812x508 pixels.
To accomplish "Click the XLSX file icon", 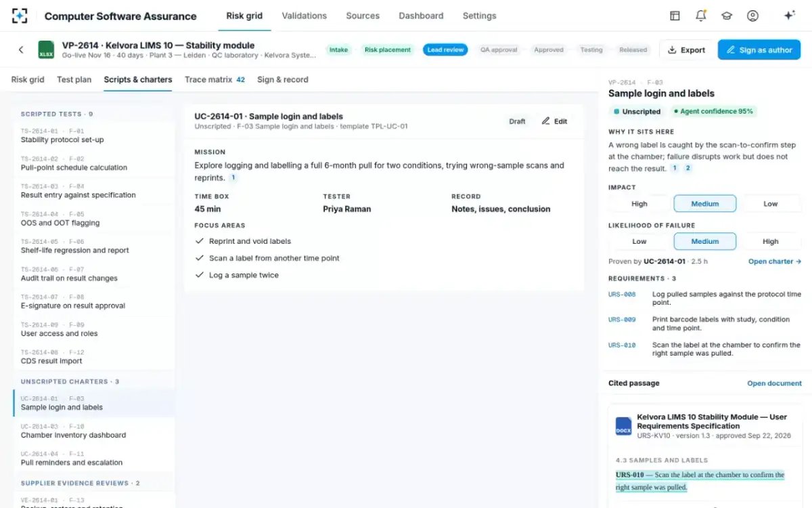I will (46, 49).
